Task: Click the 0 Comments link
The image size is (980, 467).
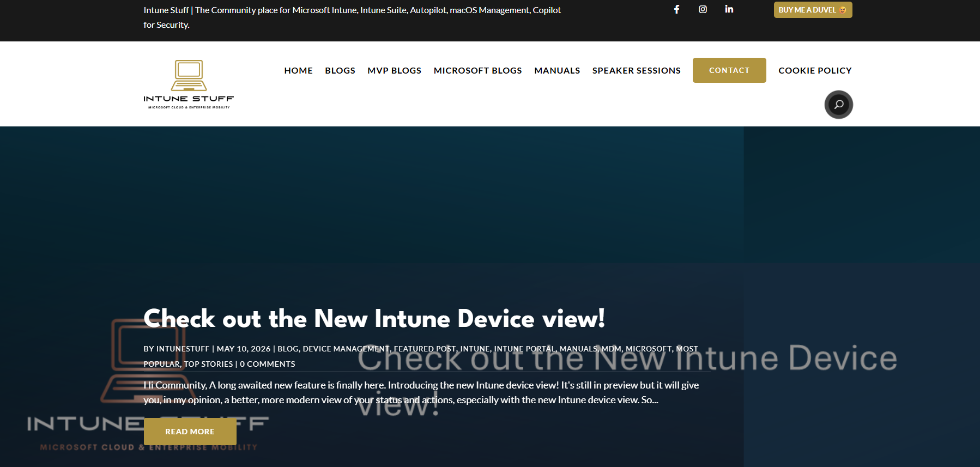Action: 268,364
